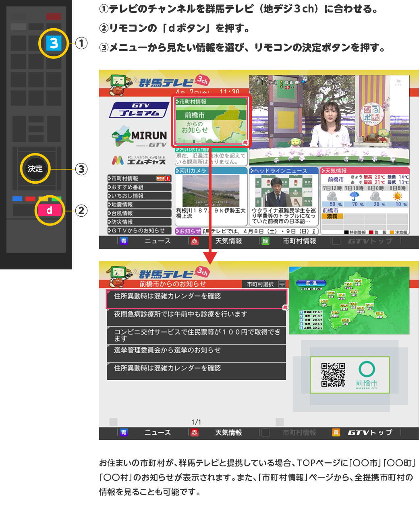This screenshot has height=532, width=419.
Task: Click the yellow 黄 icon beside GTVトップ
Action: 336,433
